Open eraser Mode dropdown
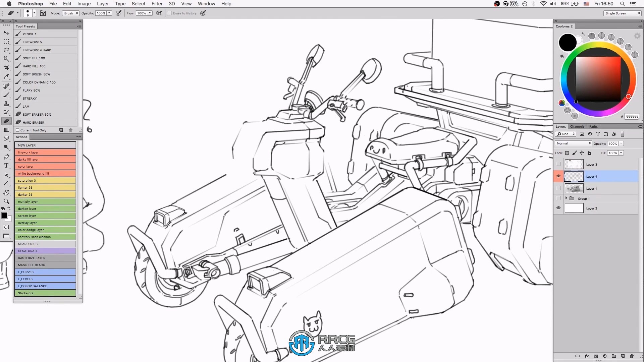This screenshot has height=362, width=644. point(71,13)
